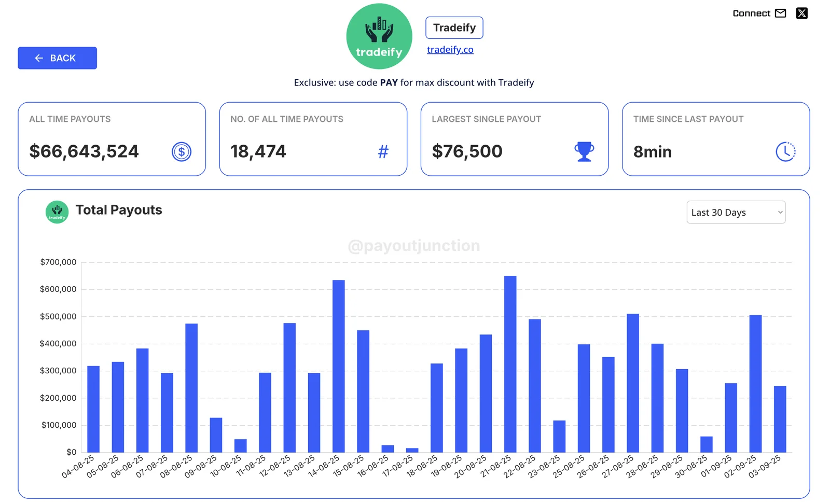Click the dollar coin icon in All Time Payouts
Image resolution: width=830 pixels, height=504 pixels.
click(x=182, y=152)
